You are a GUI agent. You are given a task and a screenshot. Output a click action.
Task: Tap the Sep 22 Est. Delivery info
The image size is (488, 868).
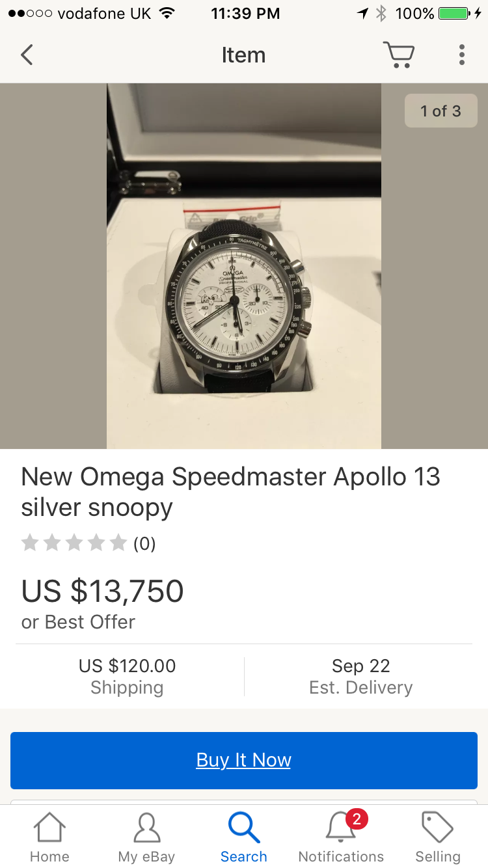(360, 676)
